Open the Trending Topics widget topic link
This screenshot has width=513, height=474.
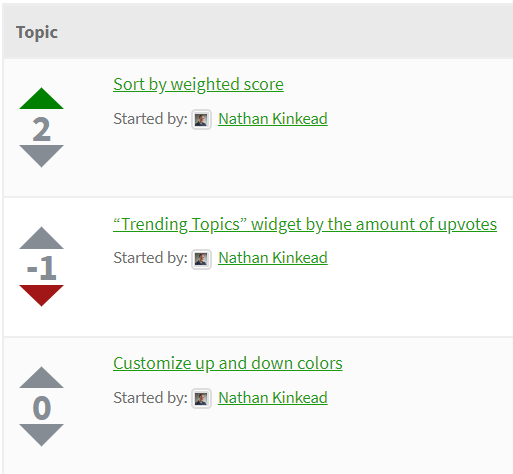tap(305, 224)
